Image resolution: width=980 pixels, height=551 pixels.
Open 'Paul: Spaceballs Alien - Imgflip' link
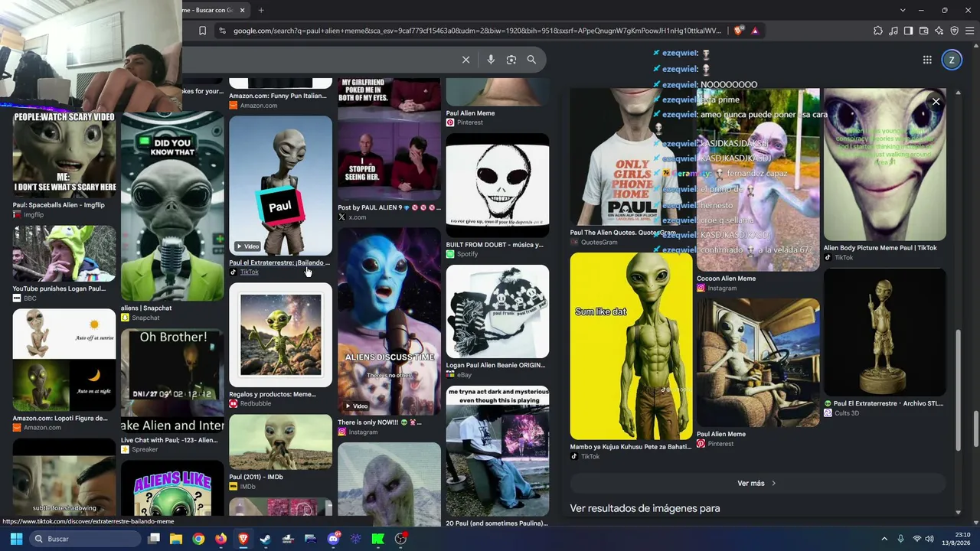click(x=58, y=205)
